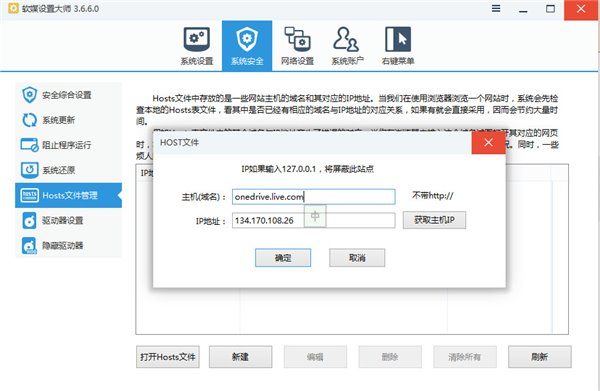Click the 获取主机IP button

pos(434,220)
